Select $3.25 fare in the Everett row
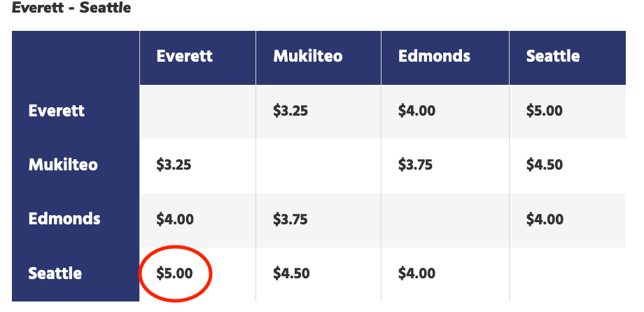 pyautogui.click(x=290, y=111)
